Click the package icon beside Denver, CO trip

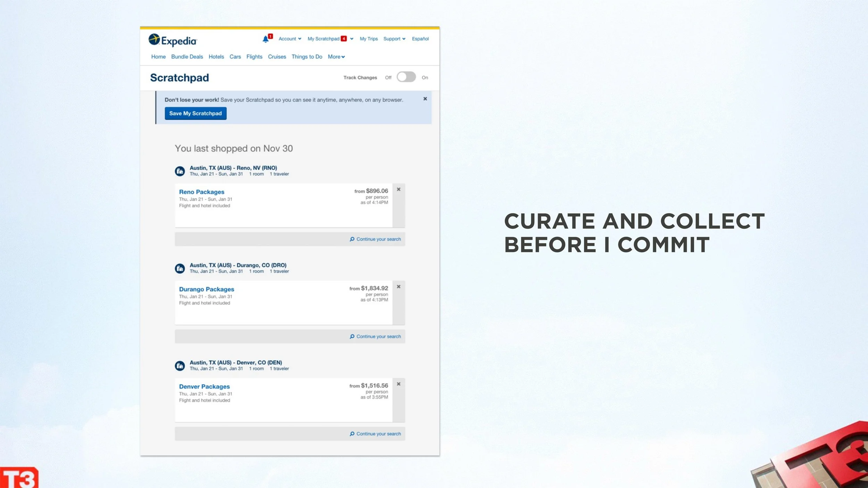[x=180, y=365]
